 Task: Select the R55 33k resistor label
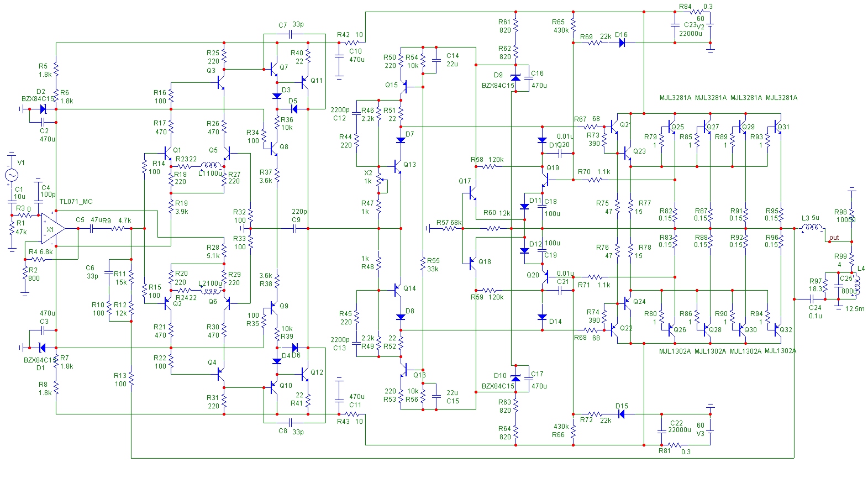pyautogui.click(x=433, y=265)
